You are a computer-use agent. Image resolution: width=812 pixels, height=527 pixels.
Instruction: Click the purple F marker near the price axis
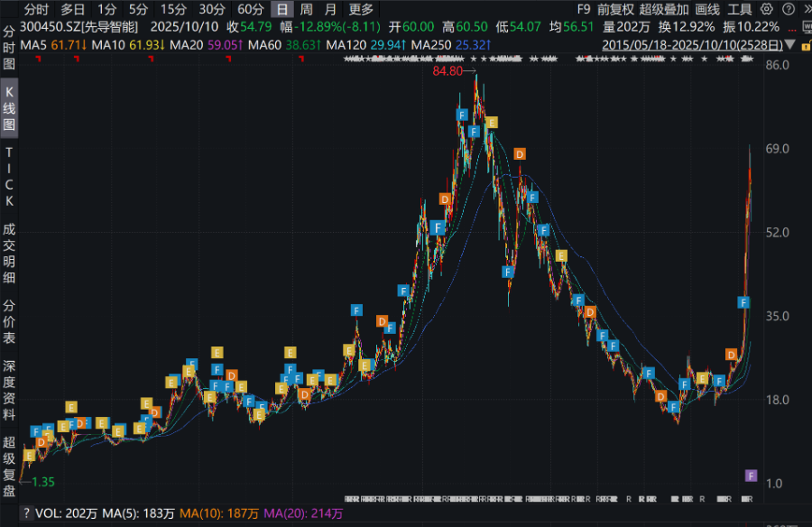pos(751,476)
